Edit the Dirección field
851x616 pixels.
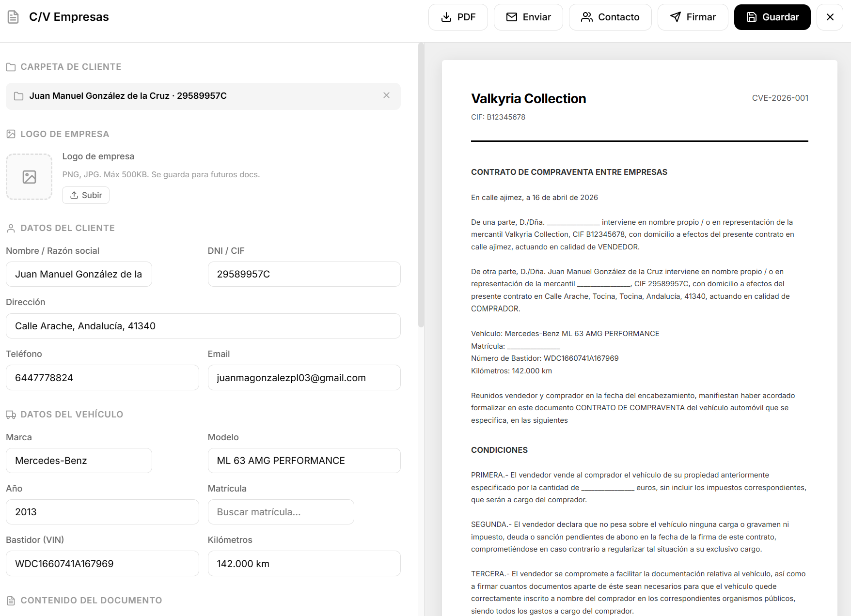click(x=203, y=326)
